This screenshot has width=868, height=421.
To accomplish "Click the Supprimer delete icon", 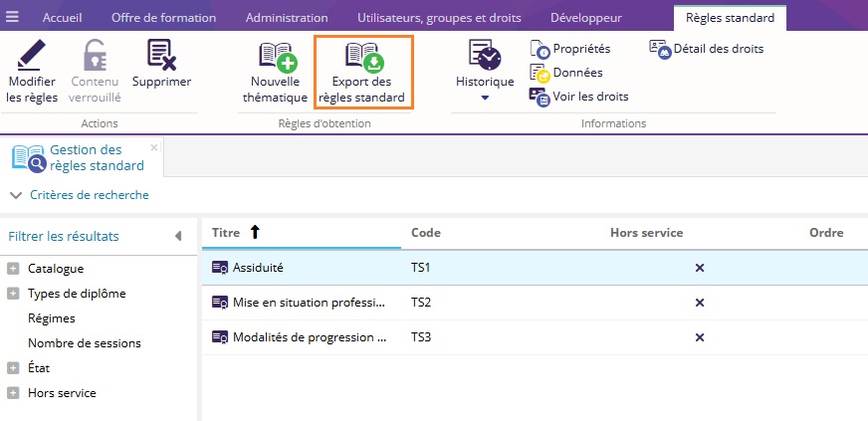I will [161, 55].
